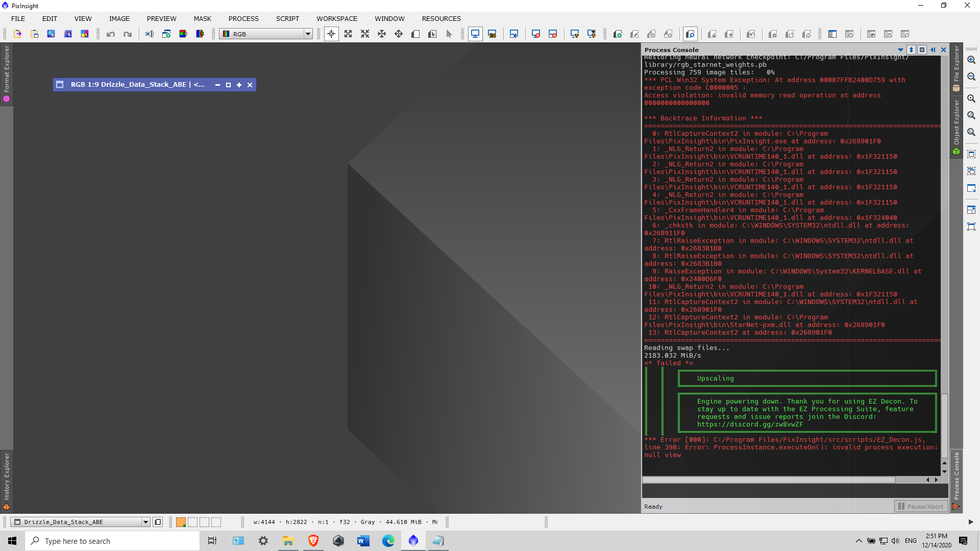Image resolution: width=980 pixels, height=551 pixels.
Task: Click the PixInsight taskbar icon
Action: click(413, 541)
